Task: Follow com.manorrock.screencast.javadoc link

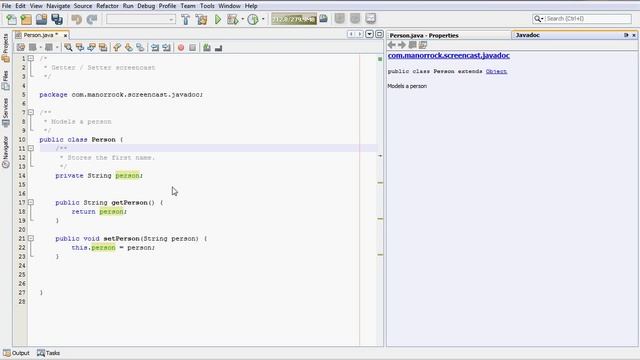Action: click(449, 55)
